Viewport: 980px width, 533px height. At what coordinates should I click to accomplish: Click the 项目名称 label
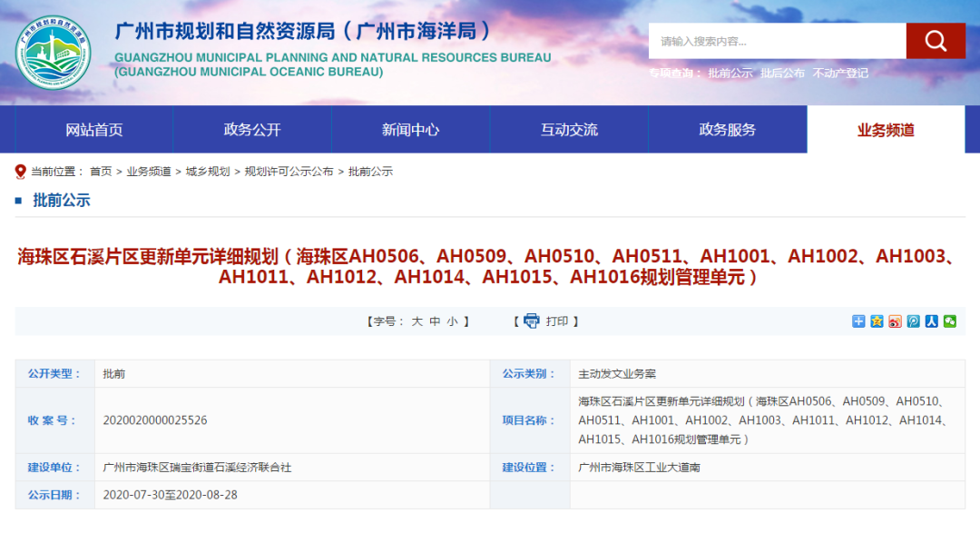[529, 420]
